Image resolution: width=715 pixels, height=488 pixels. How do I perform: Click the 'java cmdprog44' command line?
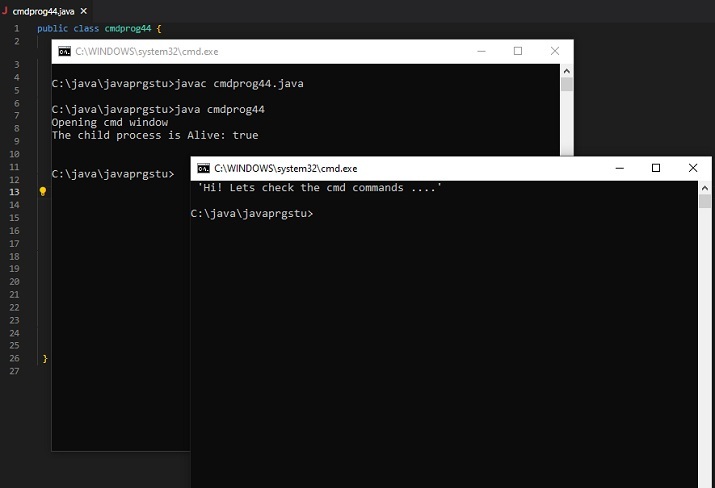158,109
